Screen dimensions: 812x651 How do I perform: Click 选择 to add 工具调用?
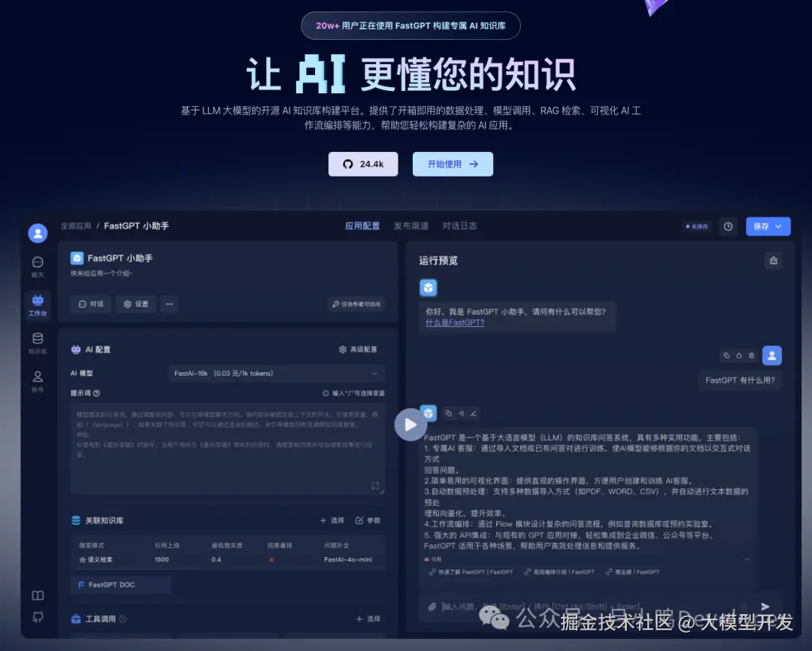[368, 619]
